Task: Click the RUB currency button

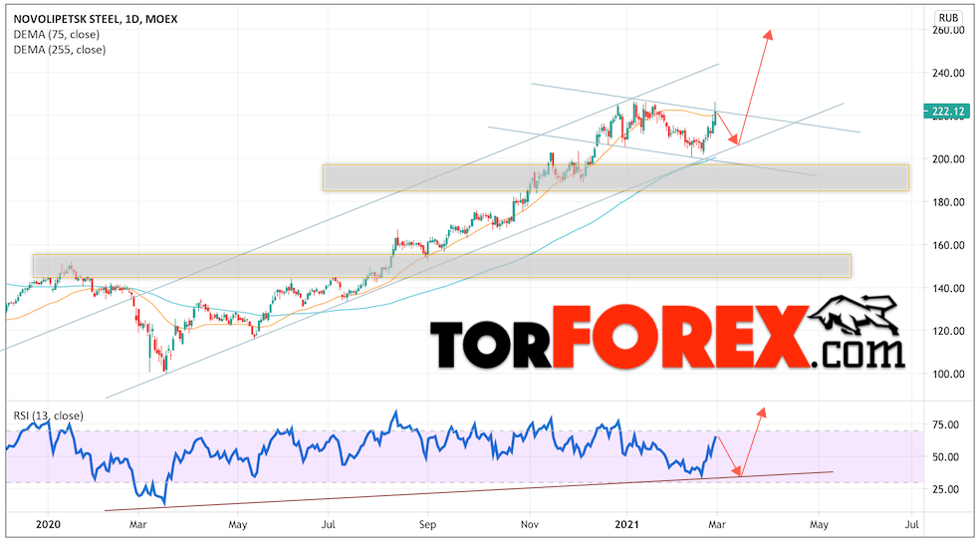Action: click(x=947, y=18)
